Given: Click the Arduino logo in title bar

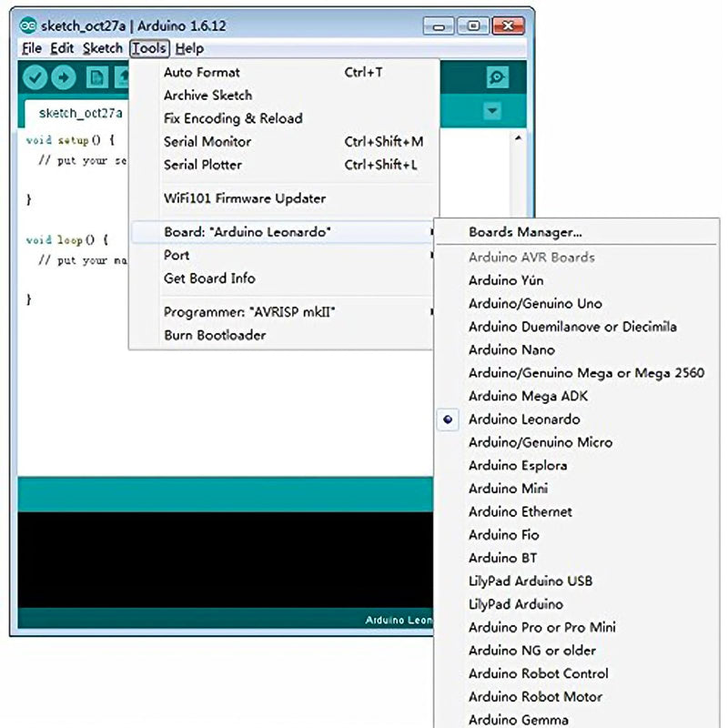Looking at the screenshot, I should coord(29,25).
